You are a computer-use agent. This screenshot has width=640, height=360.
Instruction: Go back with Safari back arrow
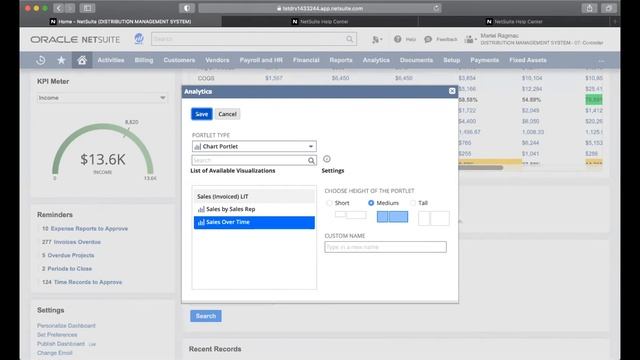[58, 8]
